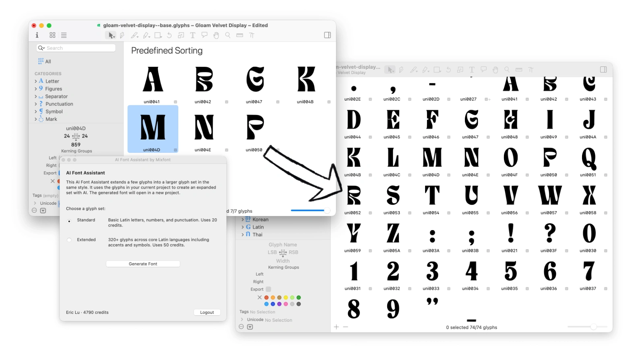
Task: Expand the Symbol category
Action: click(36, 112)
